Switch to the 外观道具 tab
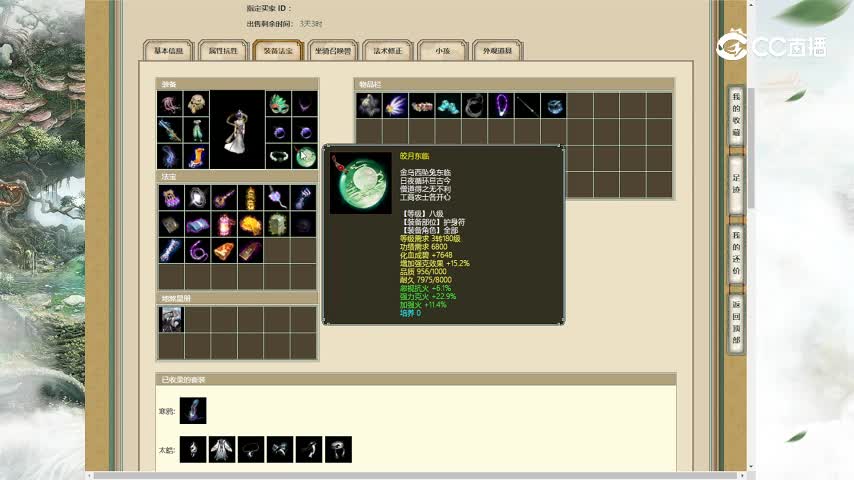The image size is (854, 480). pos(497,51)
